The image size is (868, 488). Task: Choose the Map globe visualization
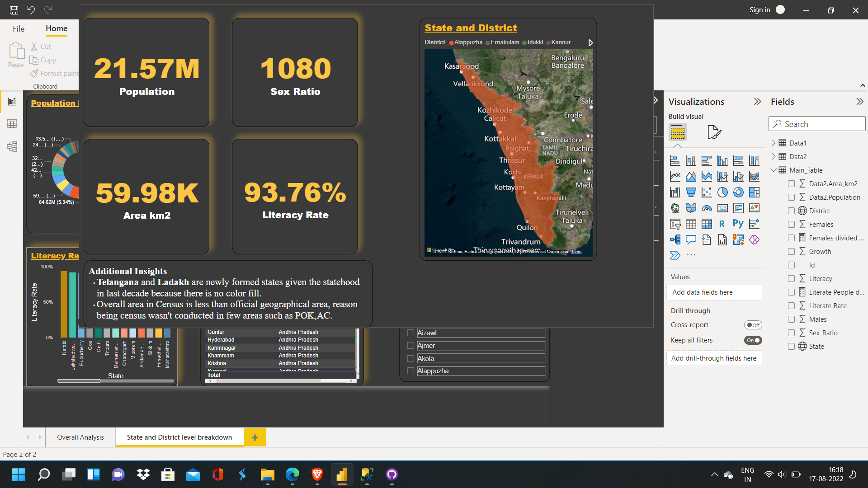(675, 208)
